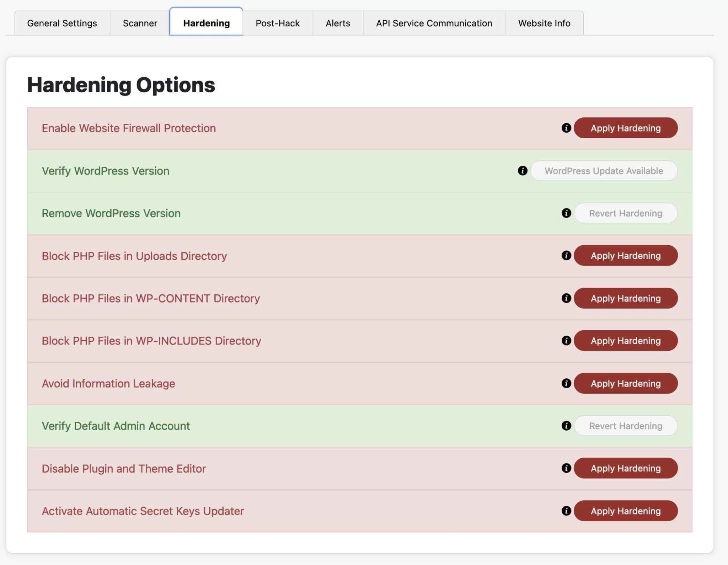
Task: Apply Hardening for WP-CONTENT Directory
Action: (x=625, y=298)
